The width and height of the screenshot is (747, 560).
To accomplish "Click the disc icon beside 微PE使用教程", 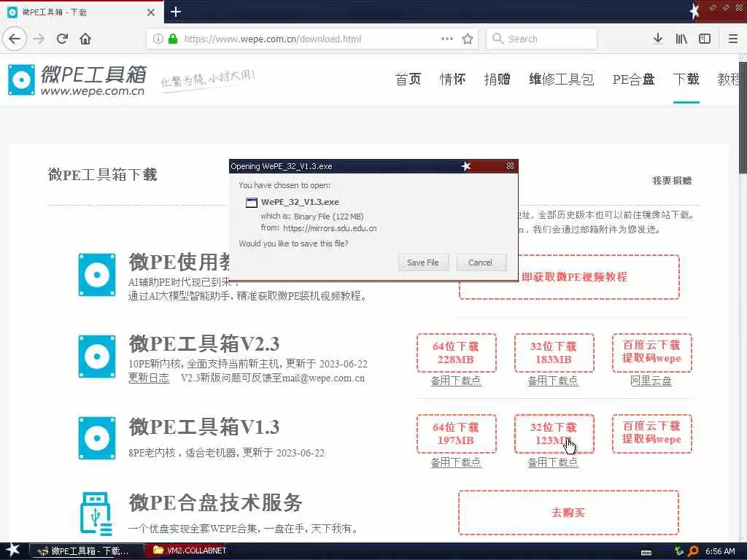I will click(x=97, y=275).
